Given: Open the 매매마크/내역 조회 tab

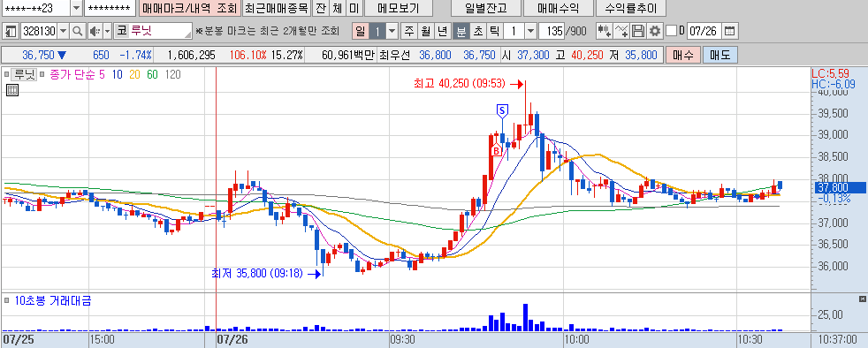Looking at the screenshot, I should tap(189, 8).
